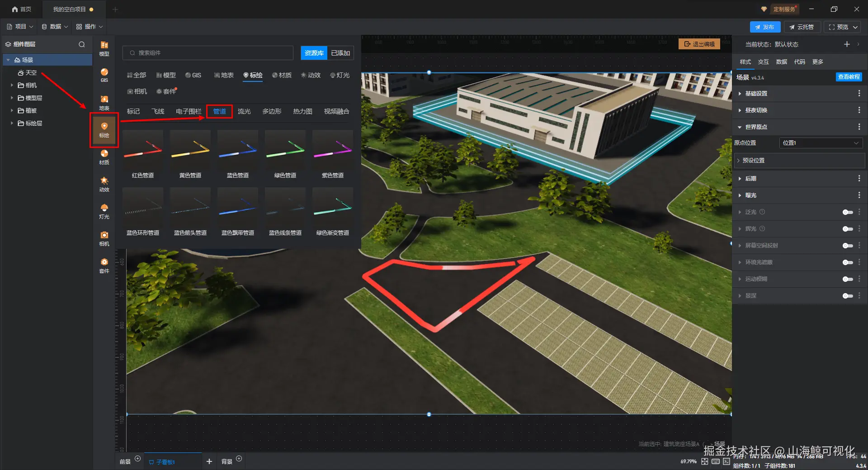This screenshot has width=868, height=470.
Task: Select the 灯光 sidebar icon
Action: (104, 211)
